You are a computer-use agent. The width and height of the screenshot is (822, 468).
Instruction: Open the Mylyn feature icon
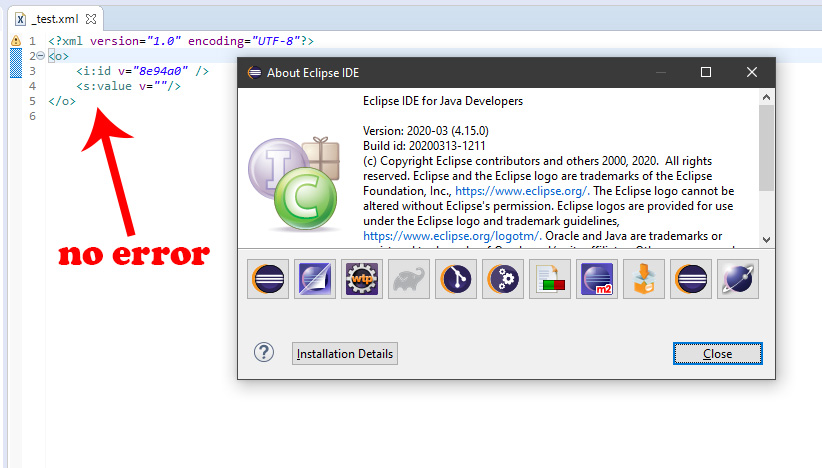click(315, 279)
